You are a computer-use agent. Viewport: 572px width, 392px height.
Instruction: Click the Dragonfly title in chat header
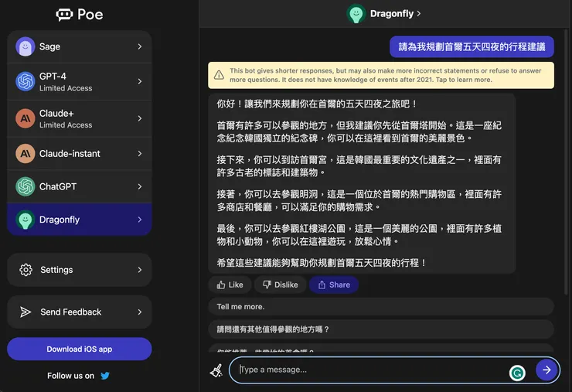(392, 13)
